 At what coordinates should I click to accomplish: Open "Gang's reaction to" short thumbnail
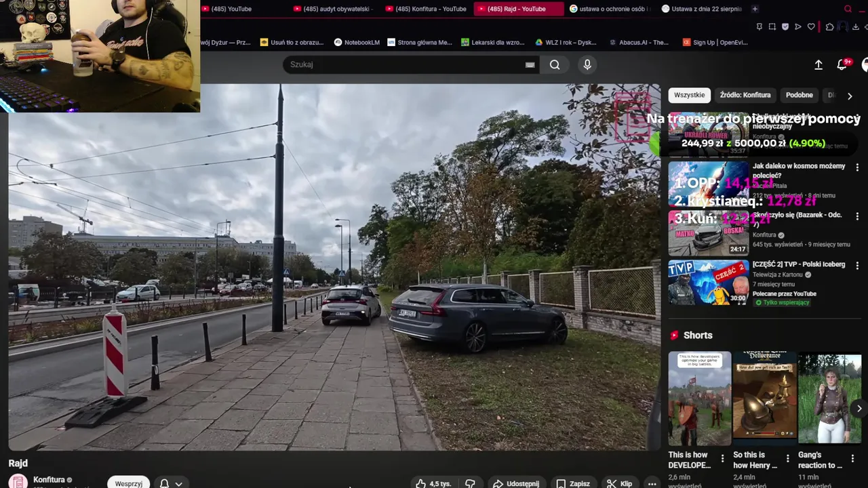[x=829, y=398]
